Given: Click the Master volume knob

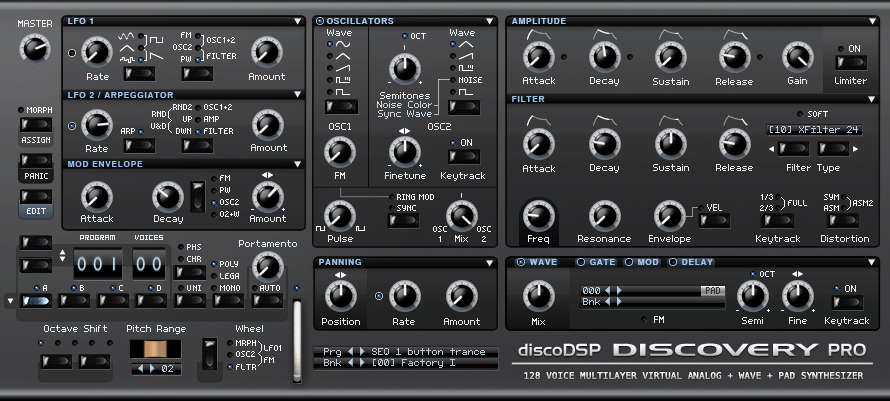Looking at the screenshot, I should [x=35, y=46].
